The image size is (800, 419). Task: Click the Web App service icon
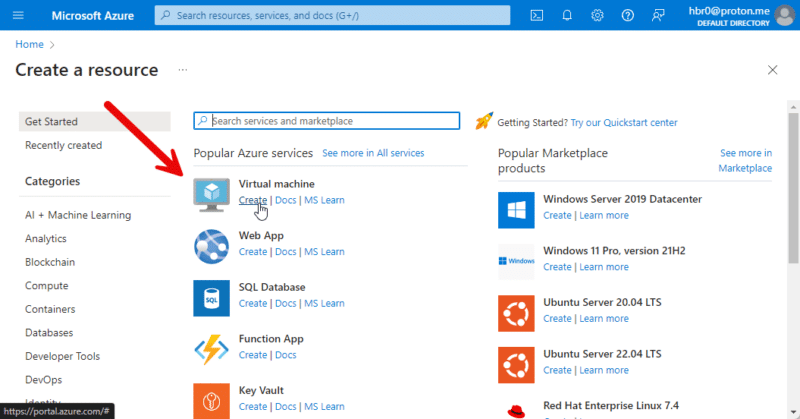pyautogui.click(x=212, y=245)
